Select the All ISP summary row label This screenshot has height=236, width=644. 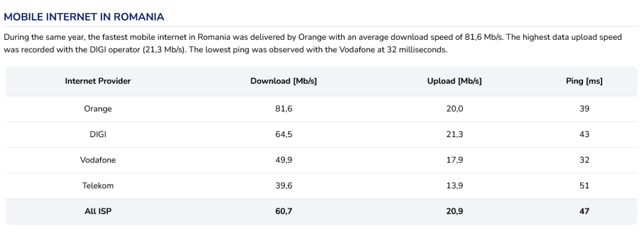[x=98, y=211]
